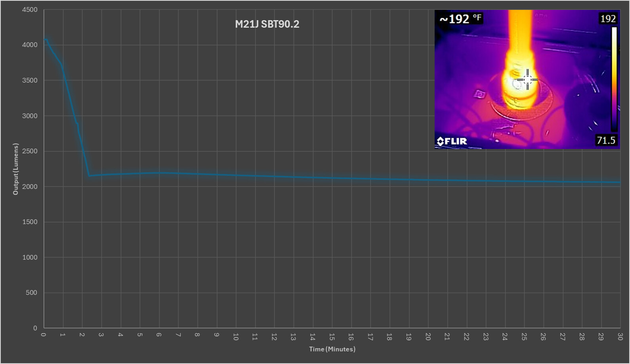Click the 30 minute tick label
The width and height of the screenshot is (630, 364).
click(620, 336)
